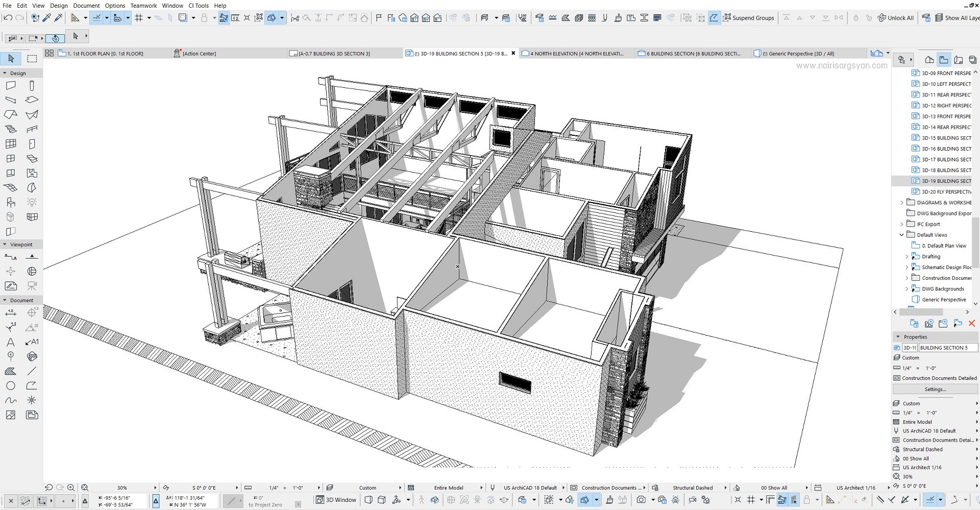Open the Entire Model dropdown in status bar
This screenshot has width=980, height=510.
click(481, 488)
